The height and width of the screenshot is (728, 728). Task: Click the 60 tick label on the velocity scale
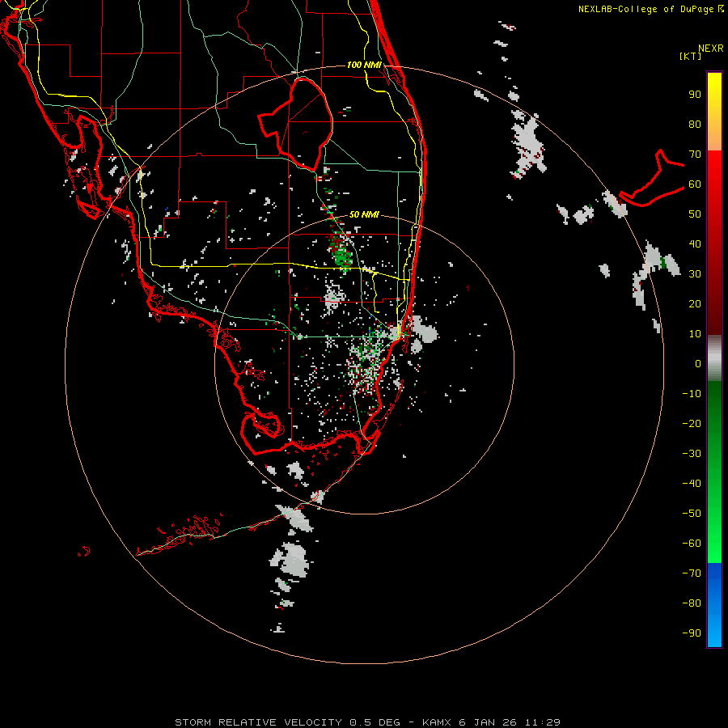pyautogui.click(x=695, y=184)
